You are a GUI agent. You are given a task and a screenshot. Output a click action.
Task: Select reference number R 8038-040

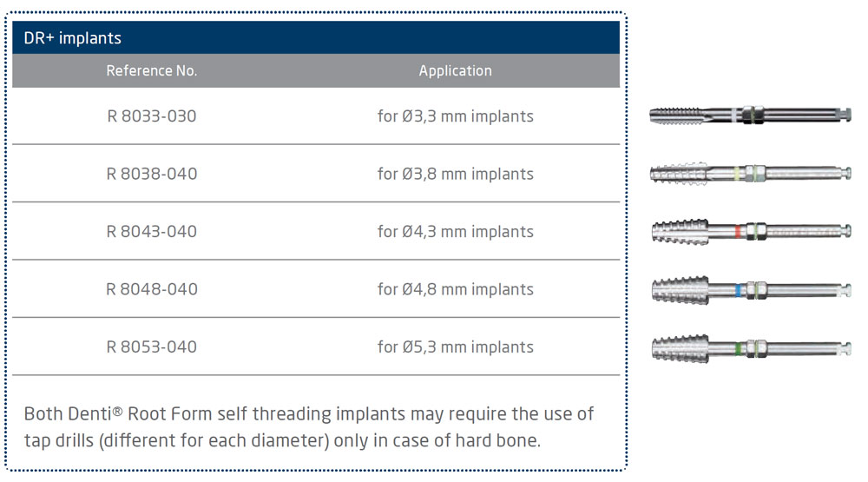152,174
